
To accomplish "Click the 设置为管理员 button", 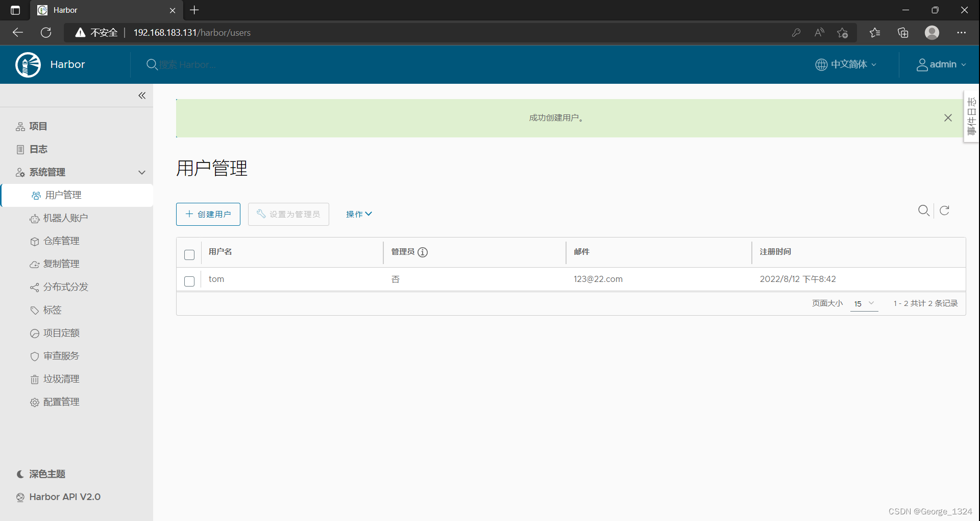I will [288, 214].
